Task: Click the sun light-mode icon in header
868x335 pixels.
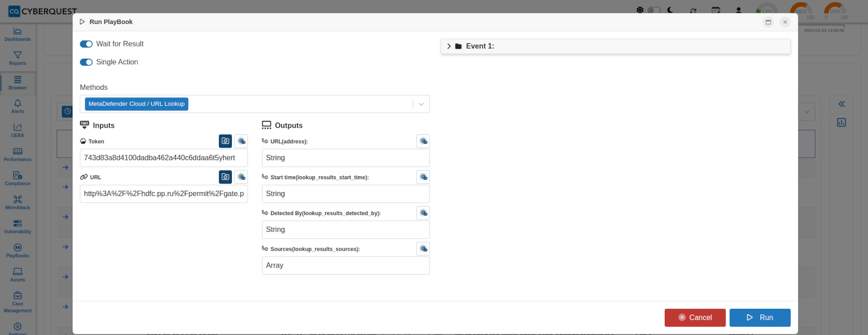Action: (x=640, y=10)
